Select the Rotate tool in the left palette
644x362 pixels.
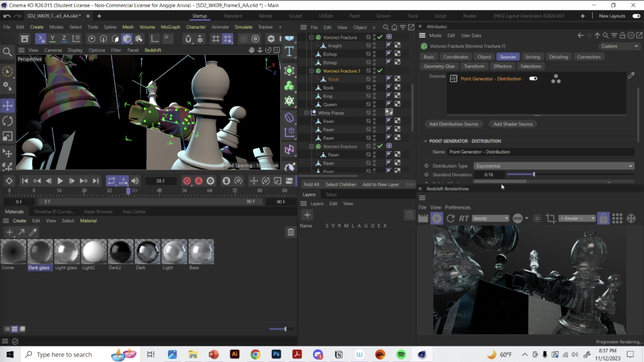(7, 121)
